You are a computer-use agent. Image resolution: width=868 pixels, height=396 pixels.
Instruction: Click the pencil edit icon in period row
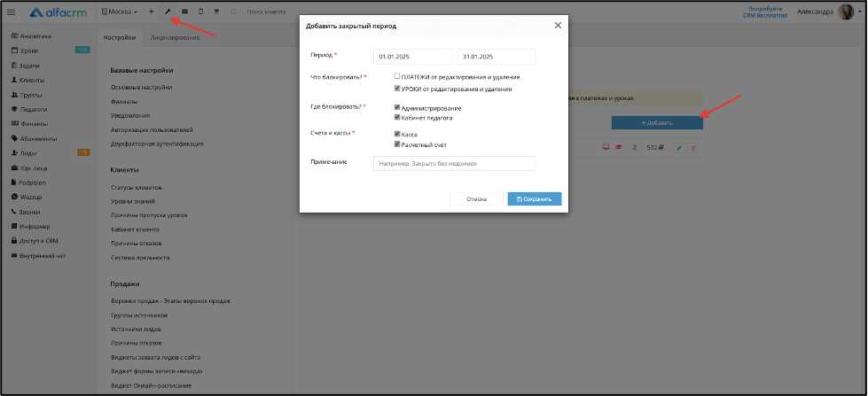[x=679, y=148]
